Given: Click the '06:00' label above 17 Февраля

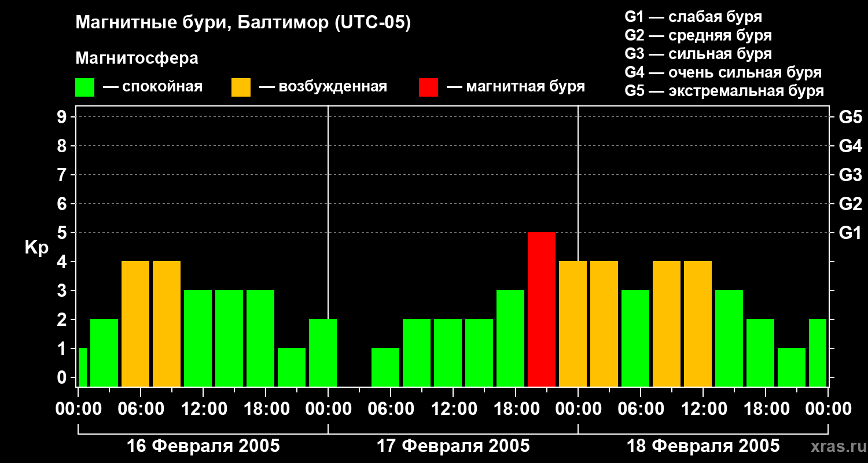Looking at the screenshot, I should click(391, 409).
